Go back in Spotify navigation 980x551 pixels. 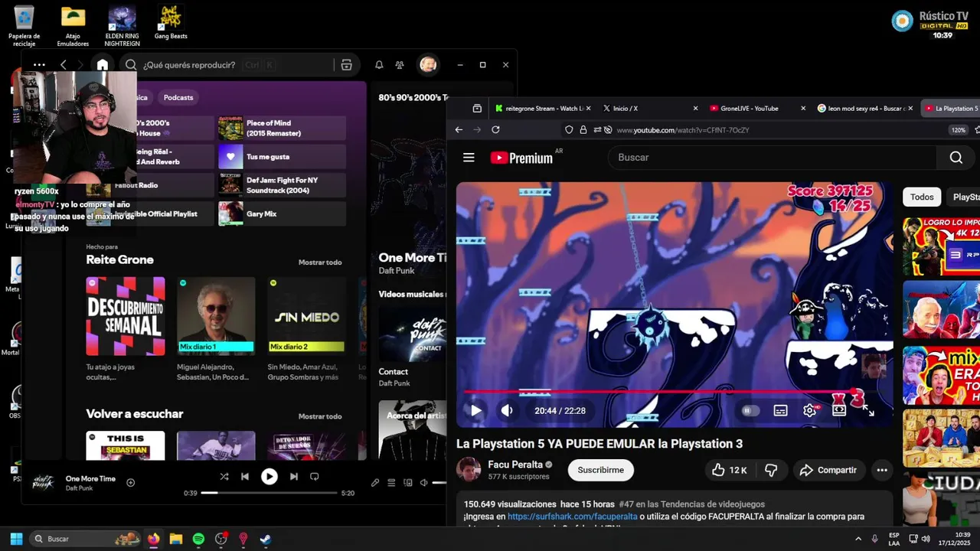pos(64,65)
